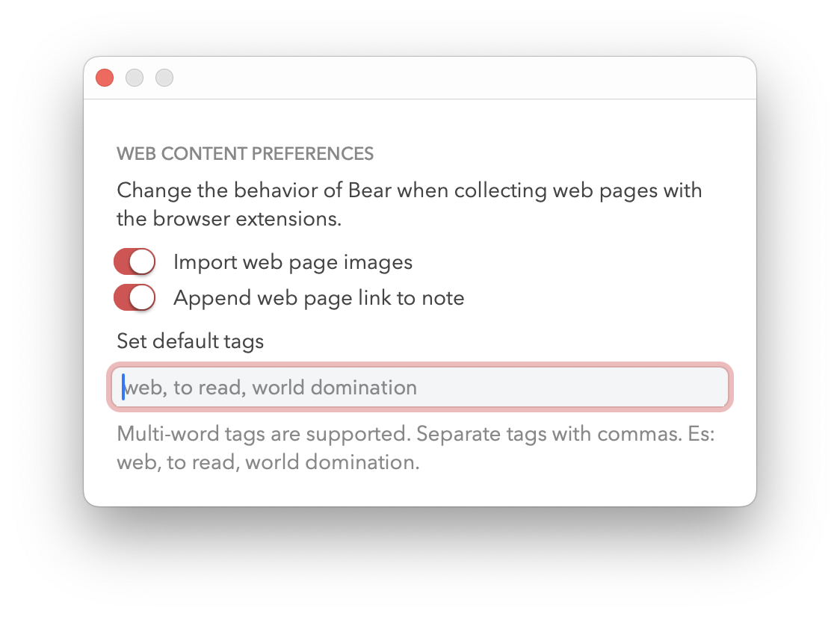Click the "the browser extensions." description line
Viewport: 840px width, 617px height.
coord(229,219)
